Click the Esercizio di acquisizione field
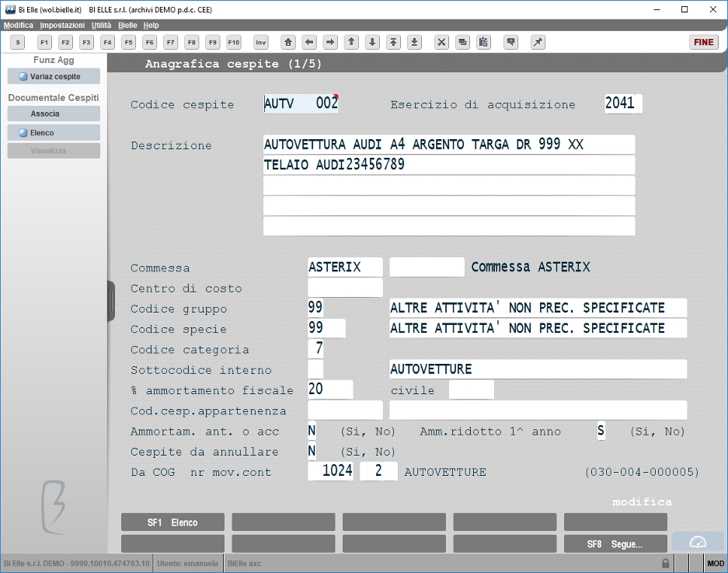The image size is (728, 573). click(x=623, y=103)
